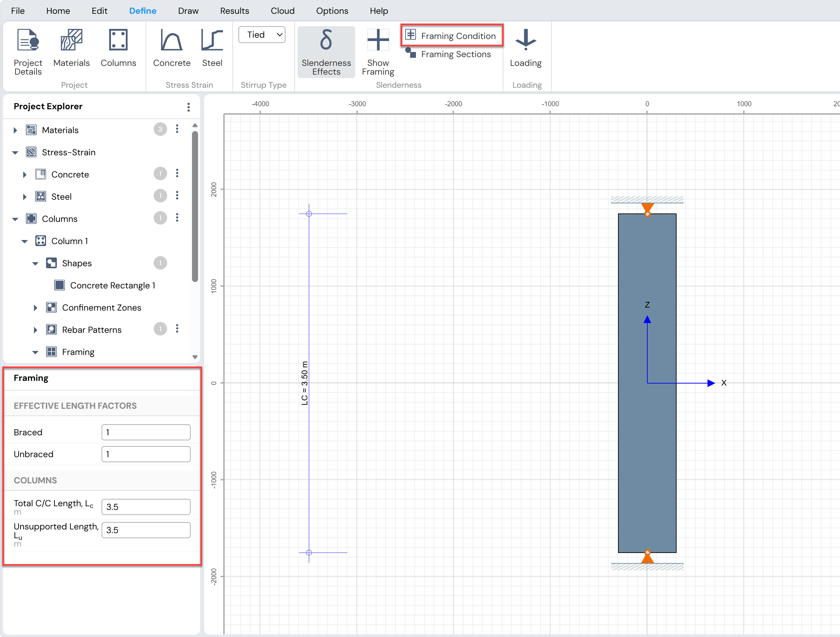
Task: Open the Cloud menu
Action: tap(282, 11)
